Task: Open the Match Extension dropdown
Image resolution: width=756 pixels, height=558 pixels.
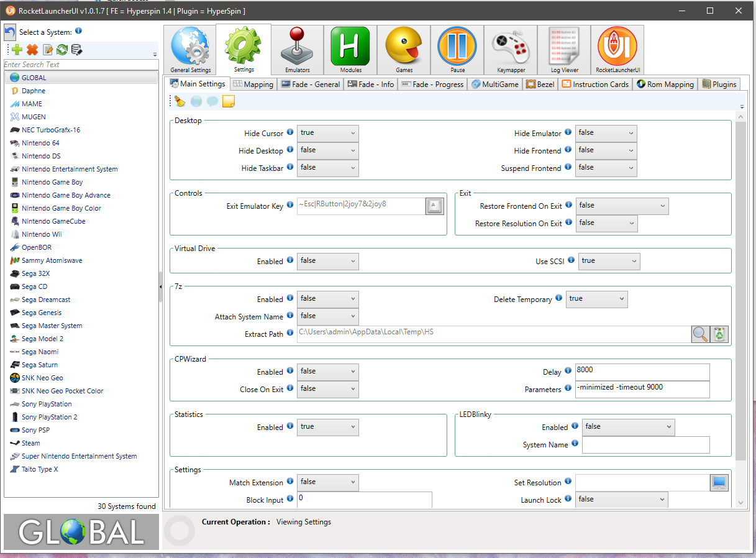Action: click(328, 482)
